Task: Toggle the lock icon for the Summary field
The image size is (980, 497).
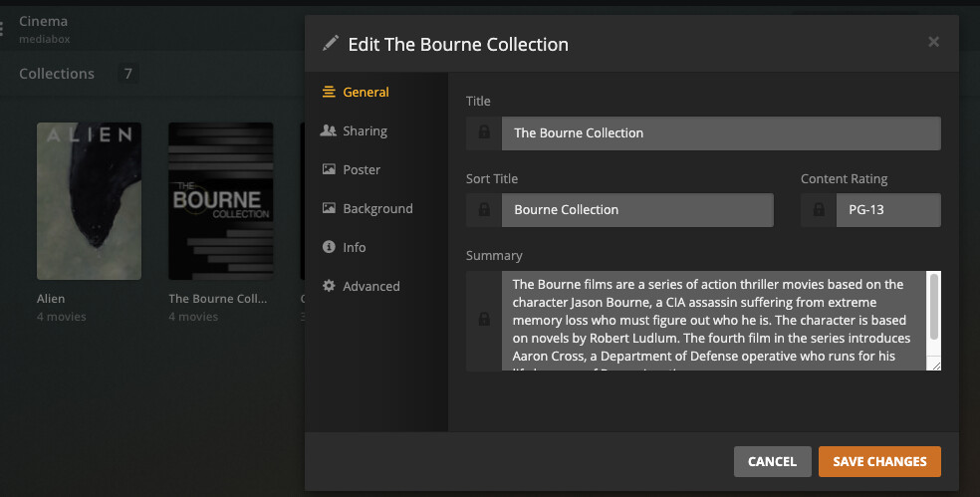Action: [484, 320]
